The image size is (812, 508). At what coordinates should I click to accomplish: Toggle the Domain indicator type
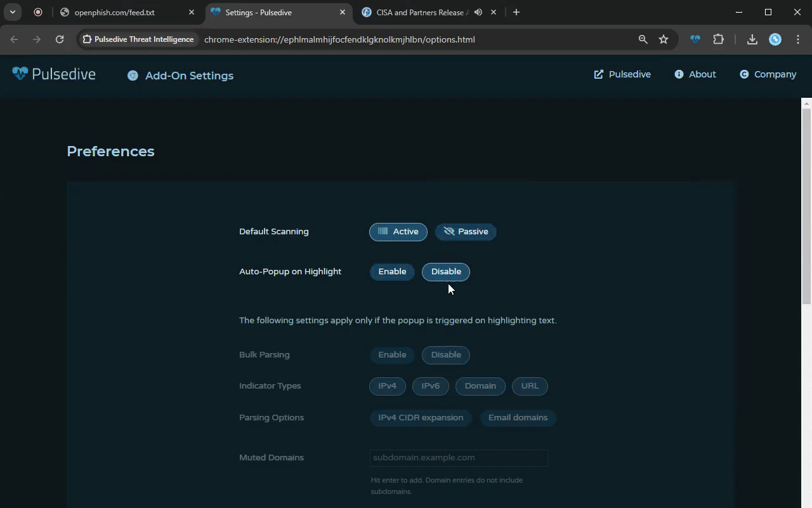click(x=480, y=386)
